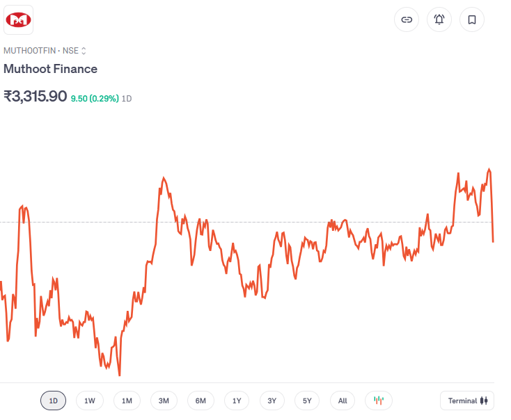Select the 1M time range
This screenshot has width=511, height=420.
pos(127,401)
